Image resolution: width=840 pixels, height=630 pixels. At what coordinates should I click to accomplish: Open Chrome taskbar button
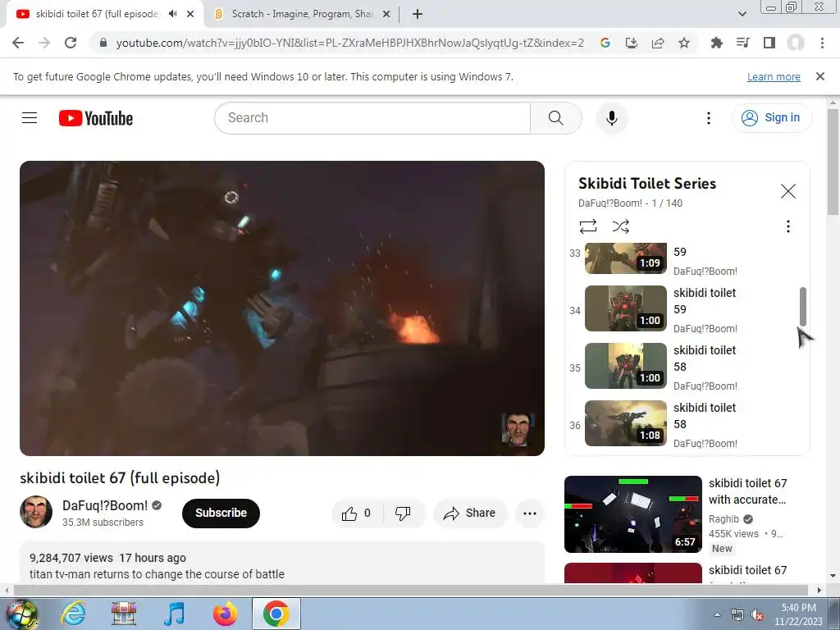tap(276, 614)
